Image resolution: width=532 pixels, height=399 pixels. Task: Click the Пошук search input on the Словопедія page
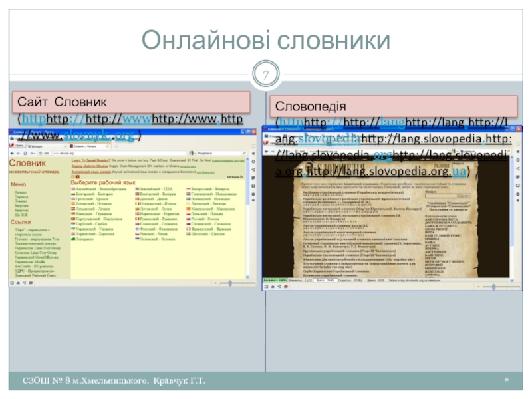pyautogui.click(x=441, y=196)
